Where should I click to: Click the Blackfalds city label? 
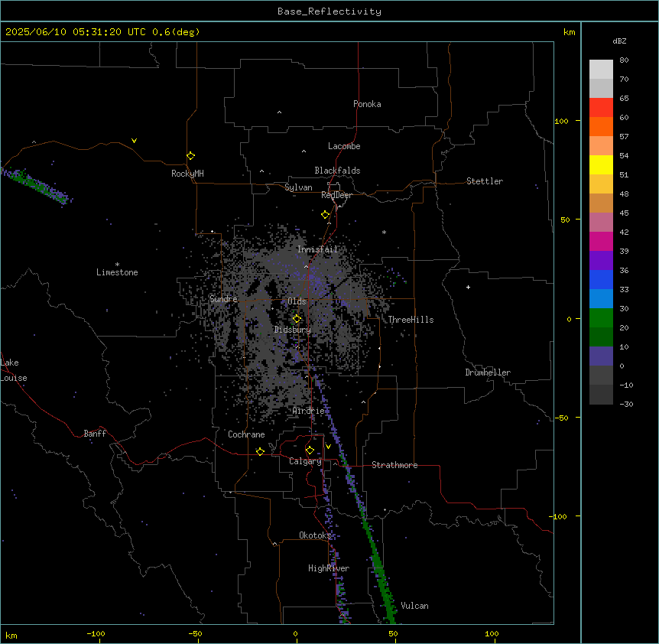pyautogui.click(x=337, y=171)
